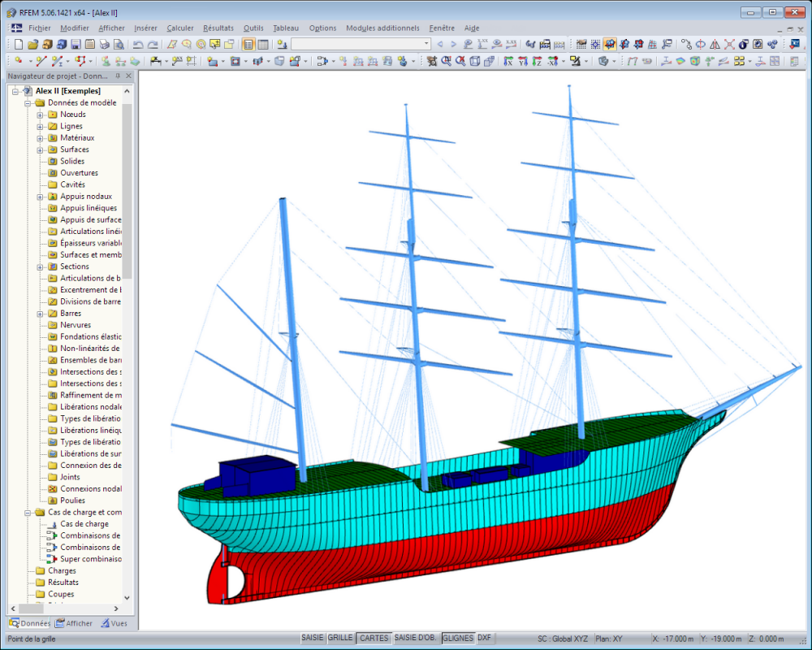Image resolution: width=812 pixels, height=650 pixels.
Task: Show the solid results cube icon
Action: tap(695, 61)
